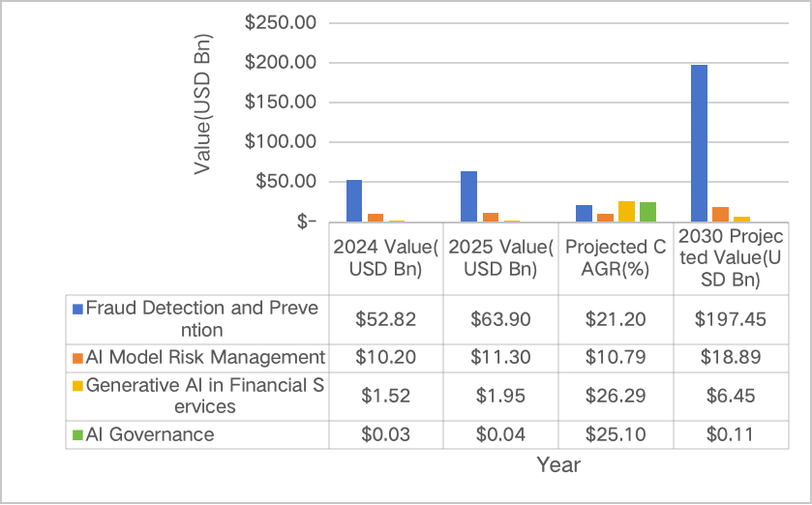The height and width of the screenshot is (505, 812).
Task: Click the green AI Governance legend swatch
Action: click(78, 434)
